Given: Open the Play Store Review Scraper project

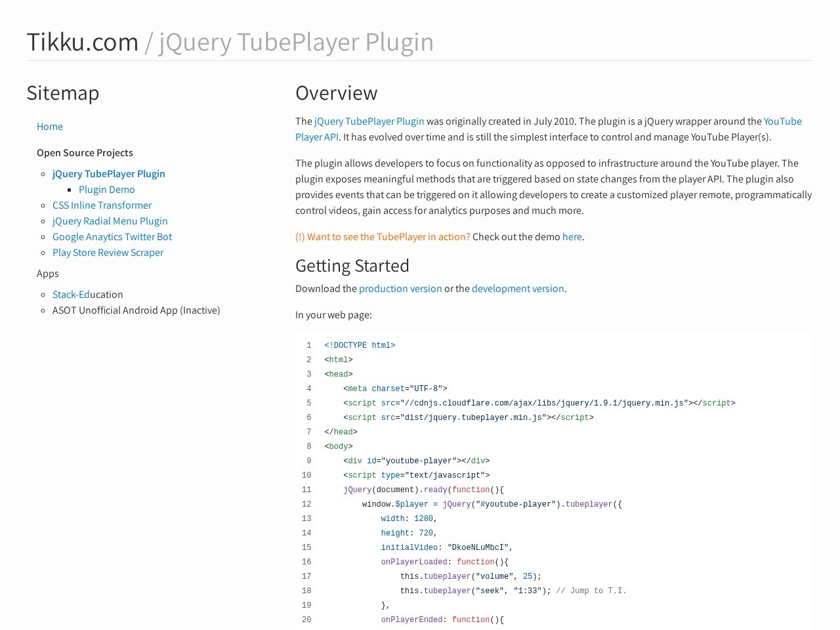Looking at the screenshot, I should 108,252.
